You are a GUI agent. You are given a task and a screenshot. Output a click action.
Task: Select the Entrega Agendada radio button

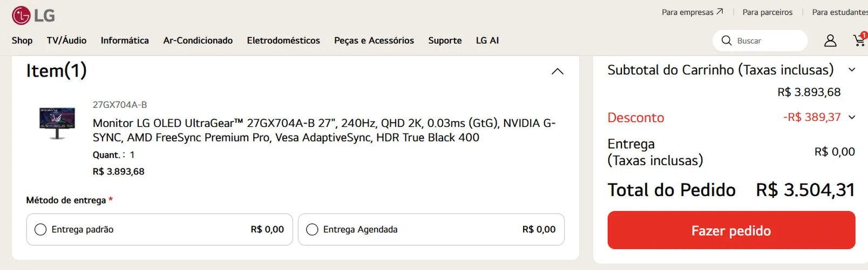point(312,230)
